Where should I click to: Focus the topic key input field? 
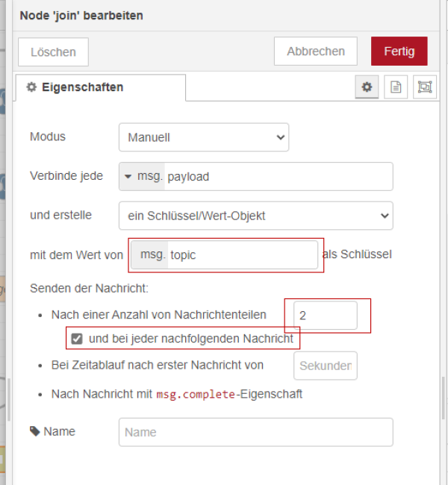tap(240, 254)
